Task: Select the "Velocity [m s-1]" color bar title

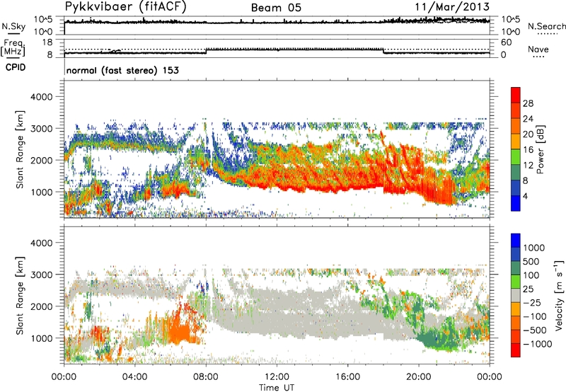Action: [559, 295]
